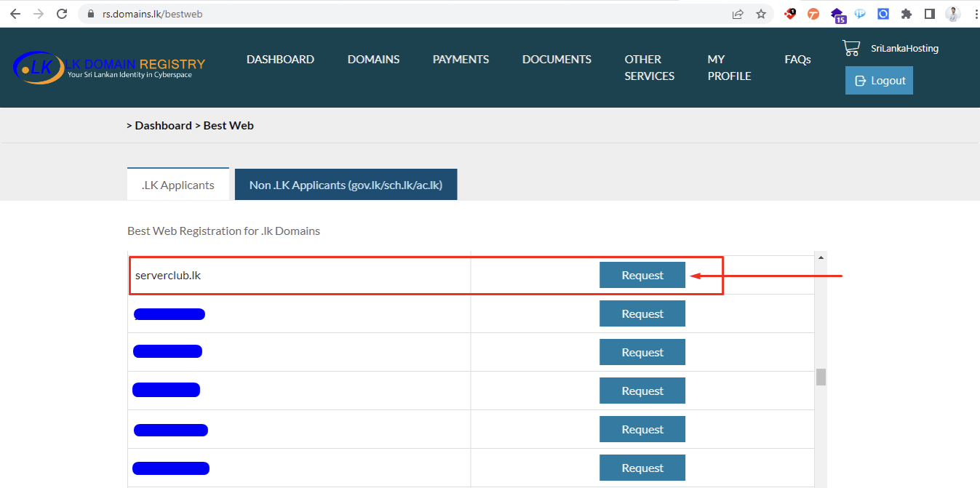
Task: Switch to Non .LK Applicants tab
Action: point(346,185)
